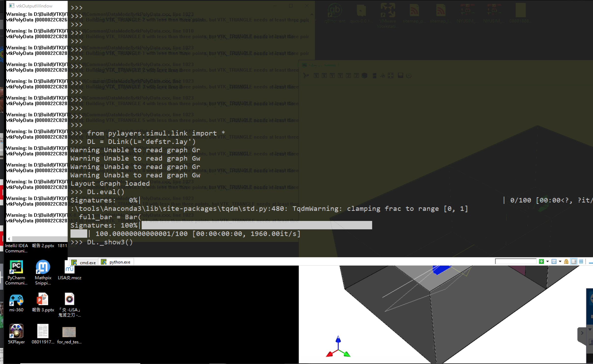Click isometric view cube in Mayavi toolbar

click(364, 76)
